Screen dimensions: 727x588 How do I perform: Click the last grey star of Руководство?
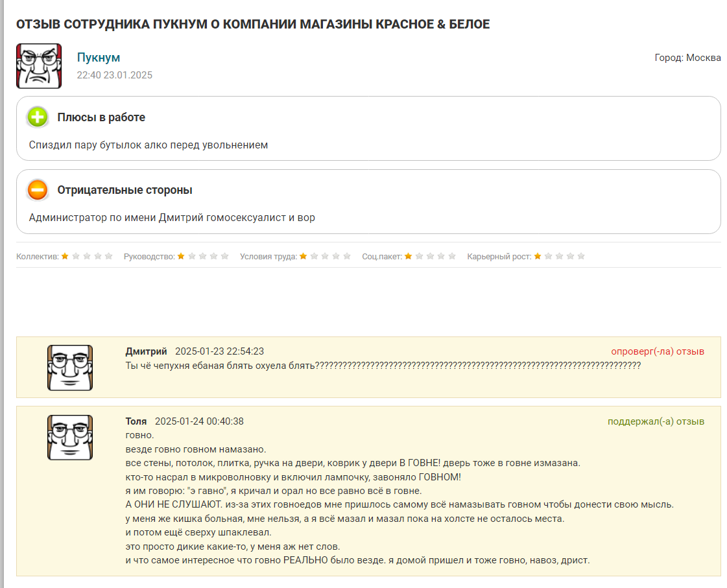[x=225, y=256]
